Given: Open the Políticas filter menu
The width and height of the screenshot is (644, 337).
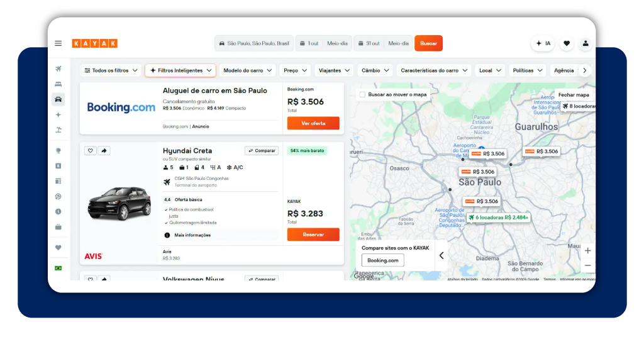Looking at the screenshot, I should pos(528,70).
